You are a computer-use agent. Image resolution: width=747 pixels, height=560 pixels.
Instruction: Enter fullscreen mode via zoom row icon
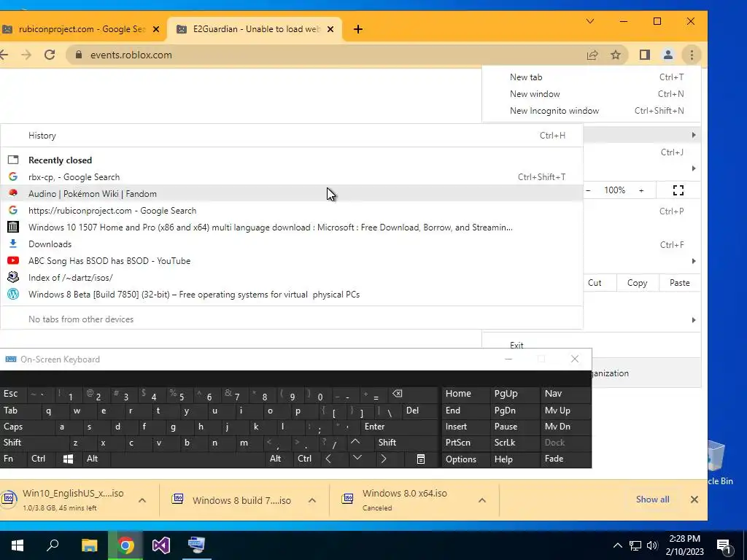click(x=678, y=190)
